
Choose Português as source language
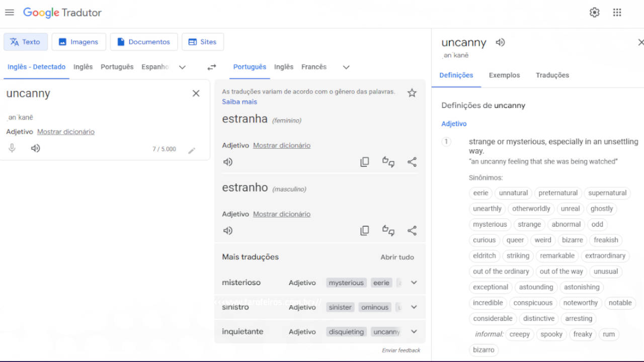pos(117,67)
